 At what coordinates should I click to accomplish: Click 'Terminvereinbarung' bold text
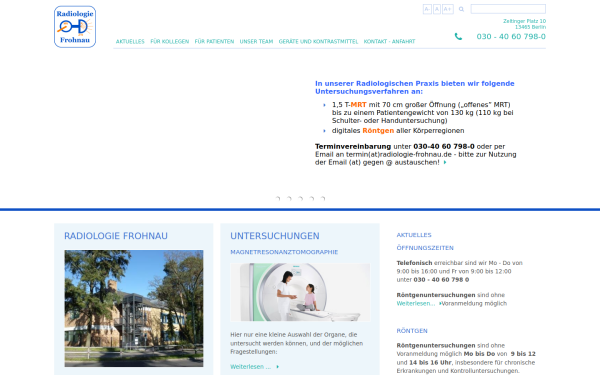[353, 147]
